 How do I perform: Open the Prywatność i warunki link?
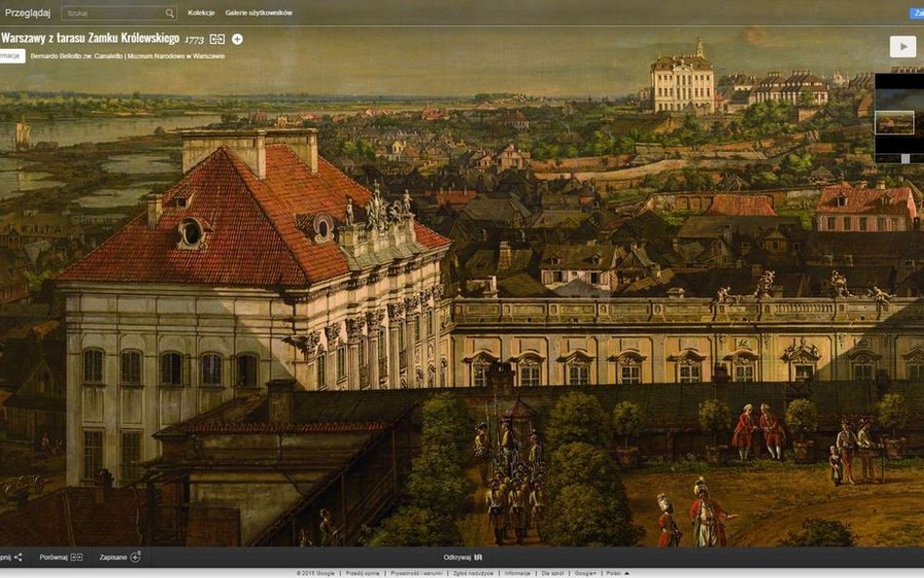coord(416,573)
